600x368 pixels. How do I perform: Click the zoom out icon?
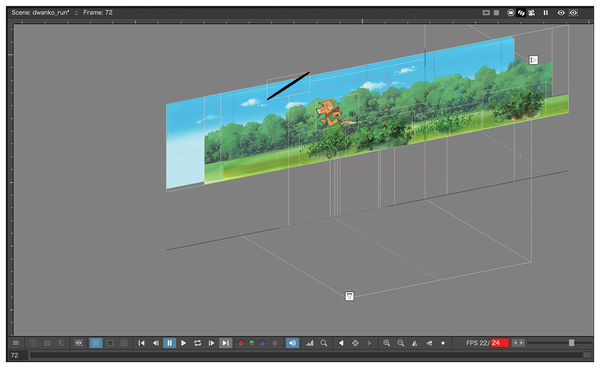click(x=401, y=343)
